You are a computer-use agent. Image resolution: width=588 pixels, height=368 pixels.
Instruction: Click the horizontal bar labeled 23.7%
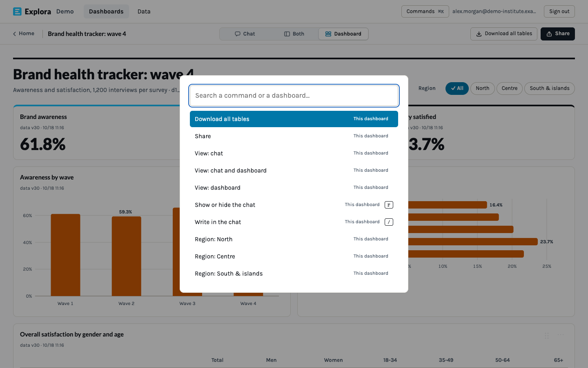(473, 242)
